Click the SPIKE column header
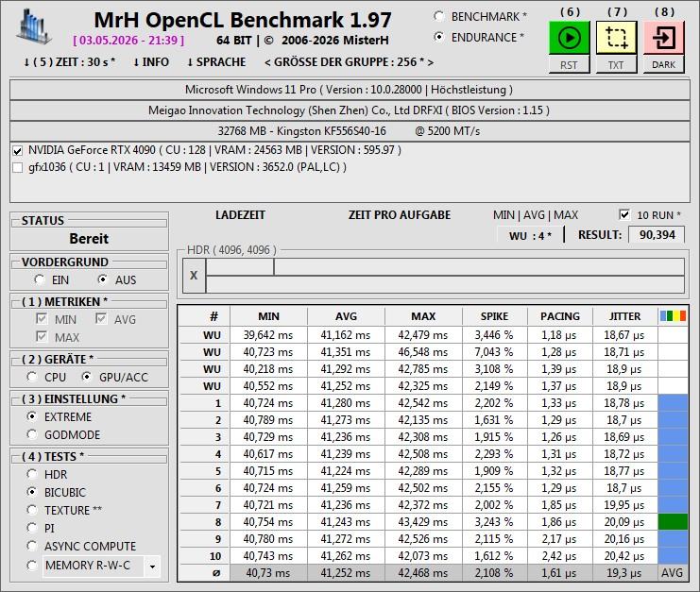 494,316
